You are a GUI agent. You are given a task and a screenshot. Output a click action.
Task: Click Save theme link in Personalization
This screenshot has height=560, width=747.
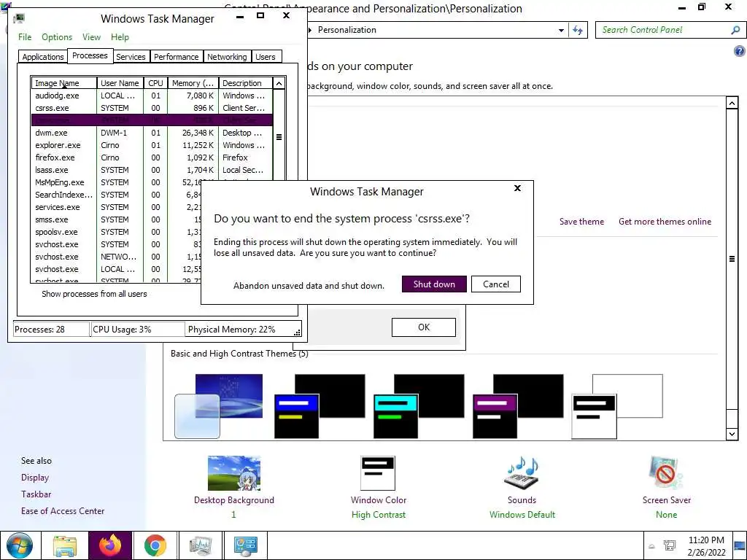[x=581, y=222]
